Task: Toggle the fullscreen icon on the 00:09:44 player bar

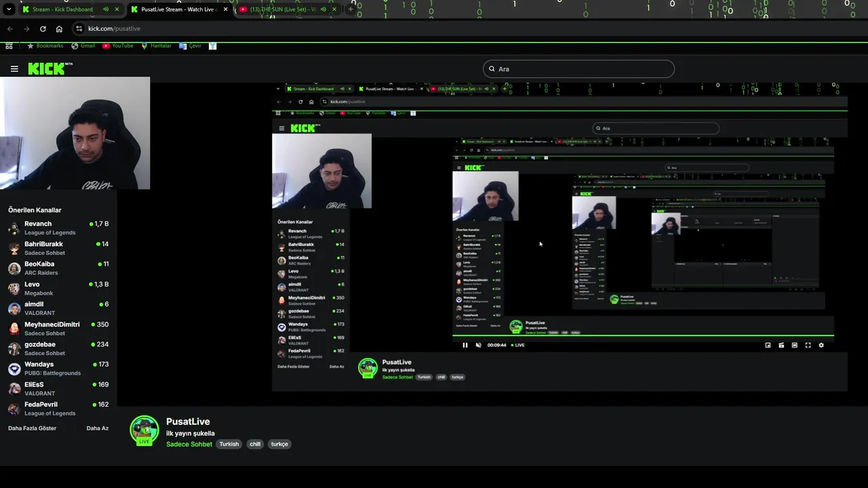Action: pyautogui.click(x=808, y=345)
